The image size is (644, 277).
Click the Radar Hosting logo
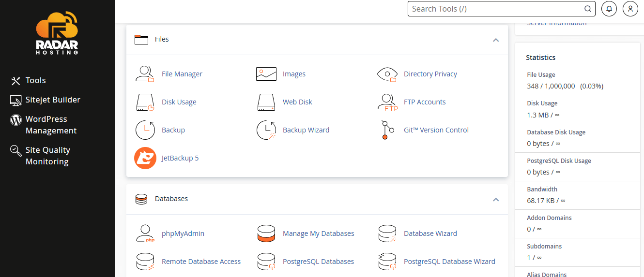click(57, 33)
